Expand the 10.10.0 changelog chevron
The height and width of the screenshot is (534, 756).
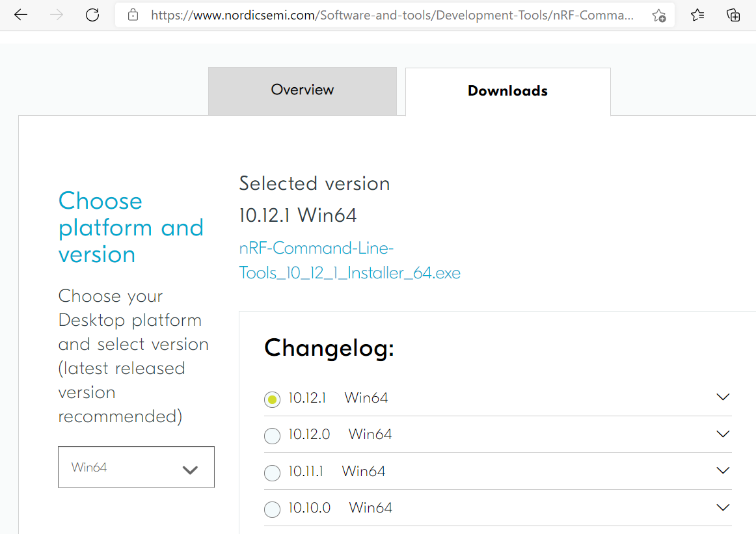[722, 507]
